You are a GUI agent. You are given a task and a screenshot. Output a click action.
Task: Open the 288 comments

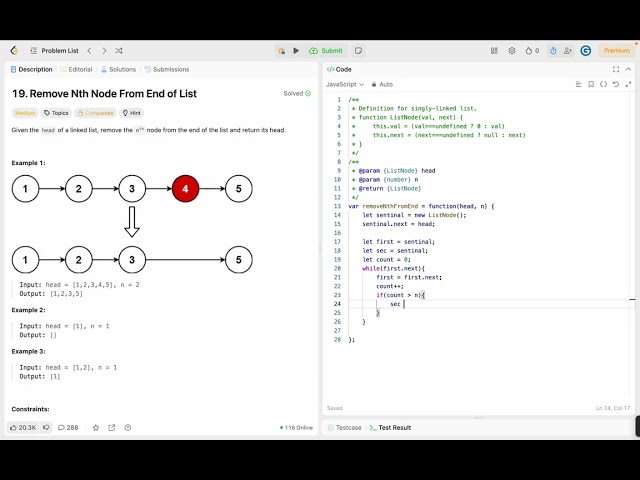coord(68,428)
